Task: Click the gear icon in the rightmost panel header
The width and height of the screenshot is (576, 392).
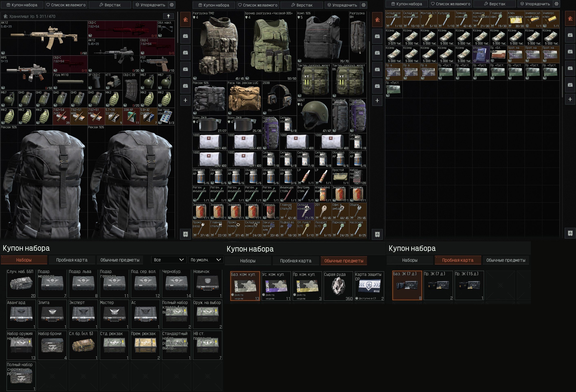Action: point(556,4)
